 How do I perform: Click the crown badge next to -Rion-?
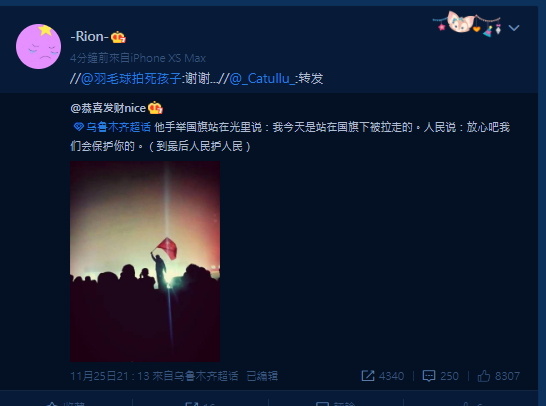tap(118, 37)
